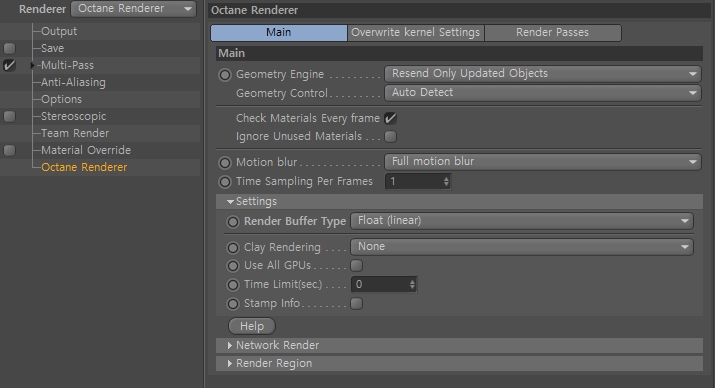Open Geometry Control dropdown showing Auto Detect
The image size is (715, 388).
pos(543,93)
